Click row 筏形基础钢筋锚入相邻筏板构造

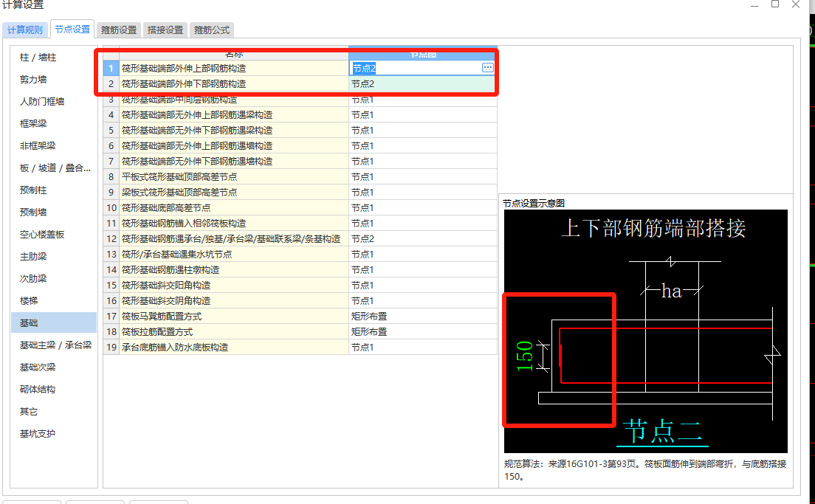[234, 224]
